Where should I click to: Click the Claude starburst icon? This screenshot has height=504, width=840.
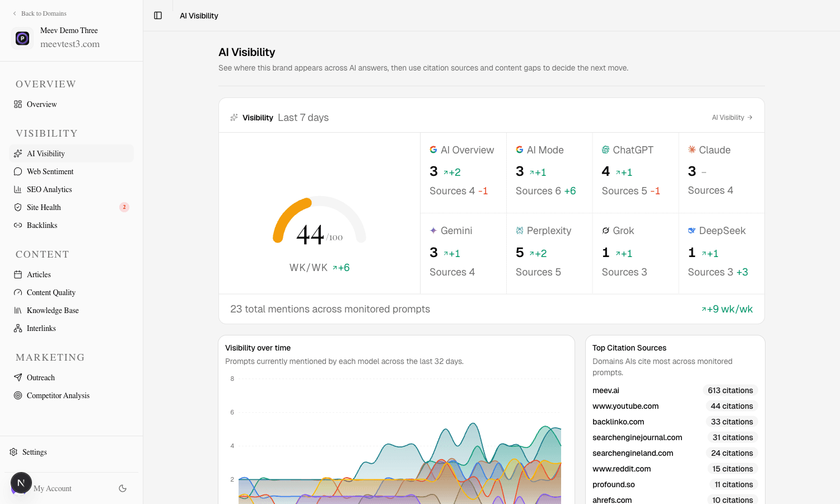[692, 150]
